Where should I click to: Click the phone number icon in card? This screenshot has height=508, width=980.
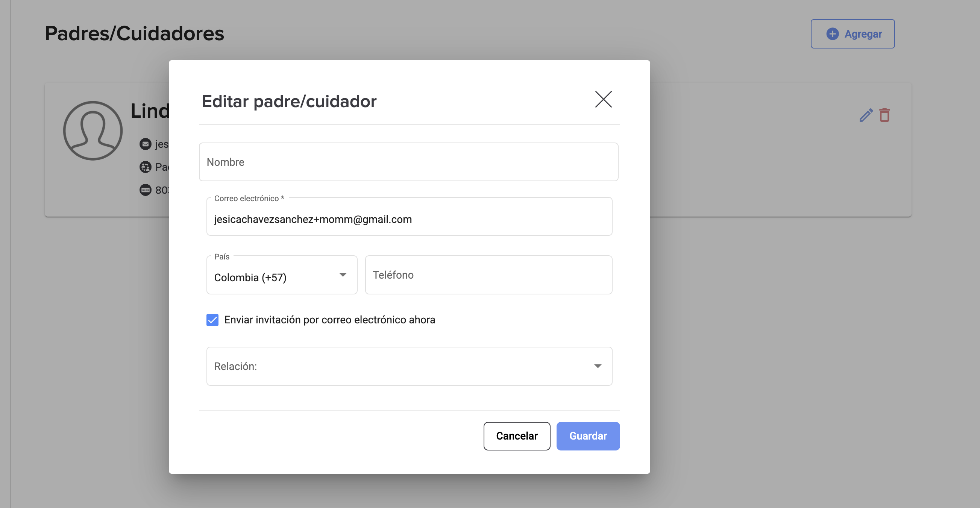145,190
